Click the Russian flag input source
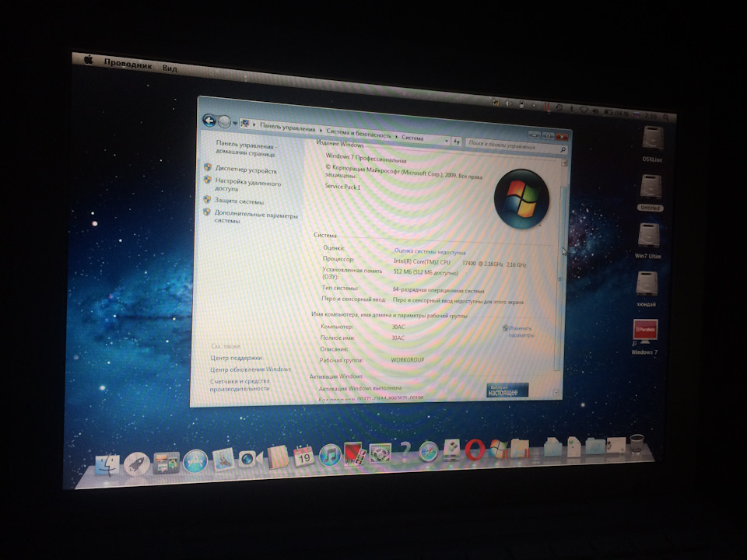Screen dimensions: 747x560 click(636, 114)
